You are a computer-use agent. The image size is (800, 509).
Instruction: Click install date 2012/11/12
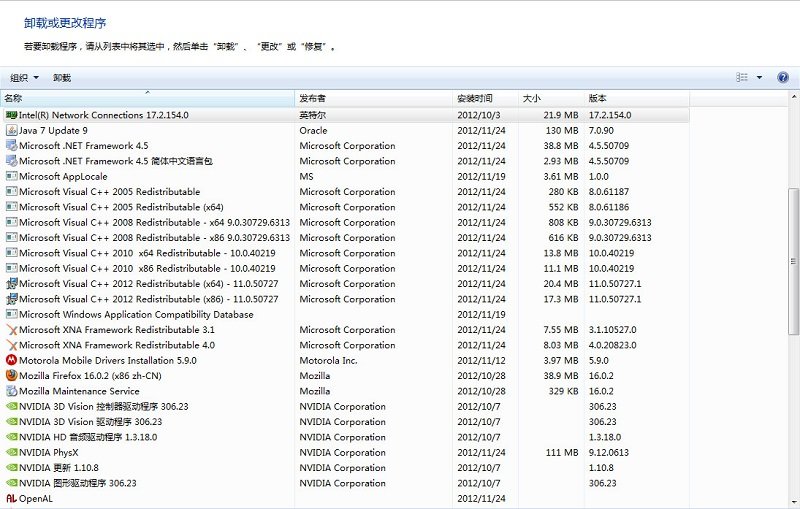click(481, 361)
